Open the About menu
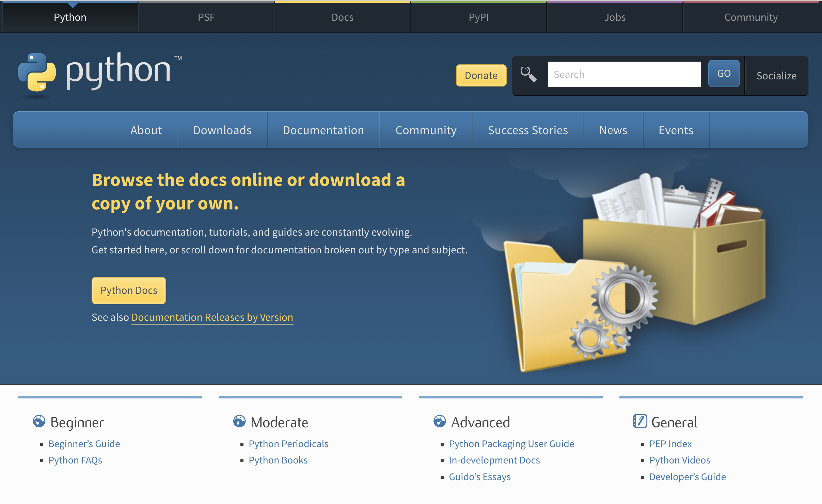This screenshot has height=504, width=822. click(146, 130)
